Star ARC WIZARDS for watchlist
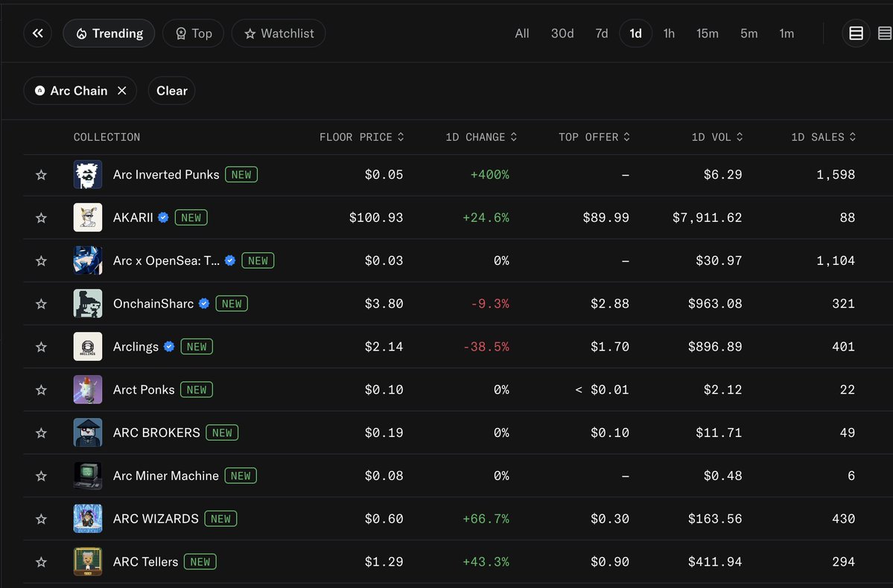Image resolution: width=893 pixels, height=588 pixels. 41,519
